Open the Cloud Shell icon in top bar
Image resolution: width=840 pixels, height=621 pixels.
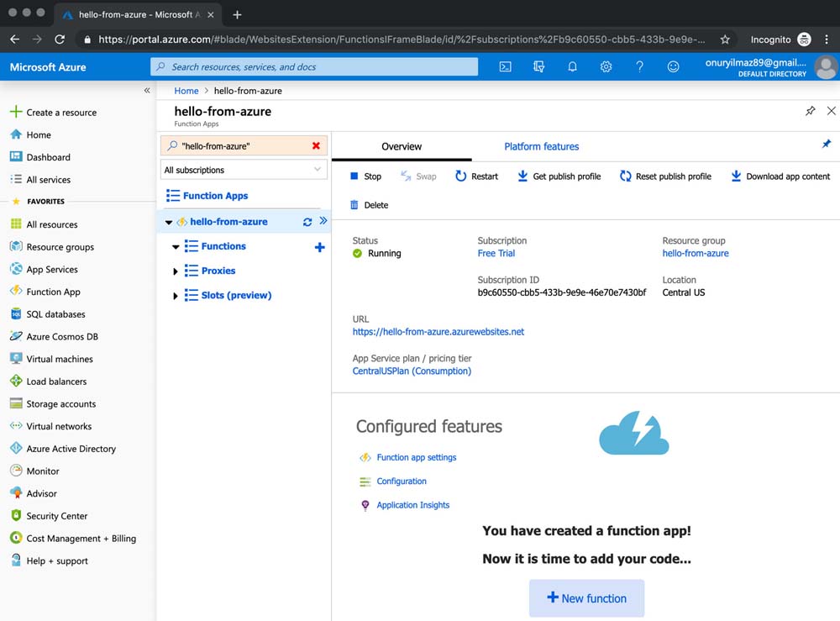click(505, 67)
